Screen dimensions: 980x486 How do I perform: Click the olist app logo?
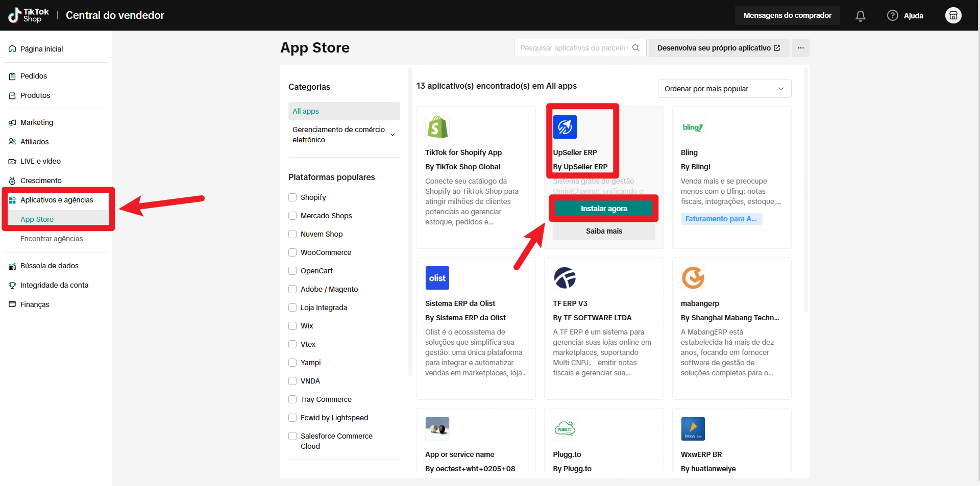437,278
